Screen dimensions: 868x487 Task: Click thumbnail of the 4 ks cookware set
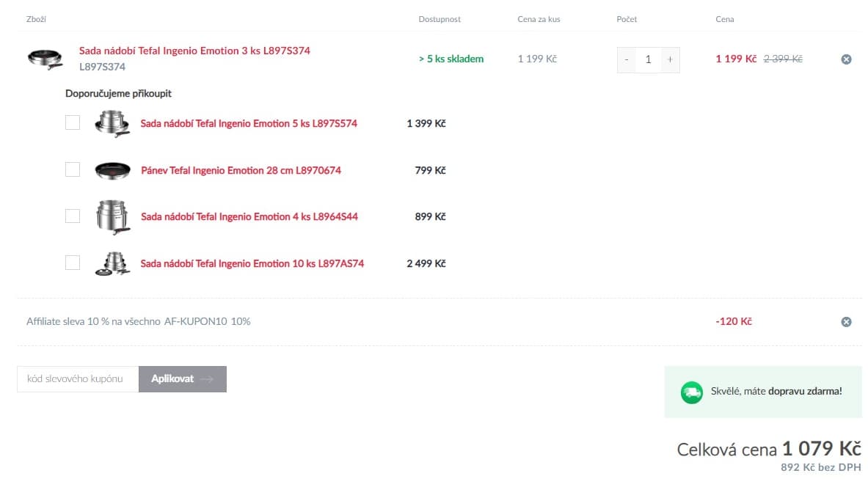(113, 217)
